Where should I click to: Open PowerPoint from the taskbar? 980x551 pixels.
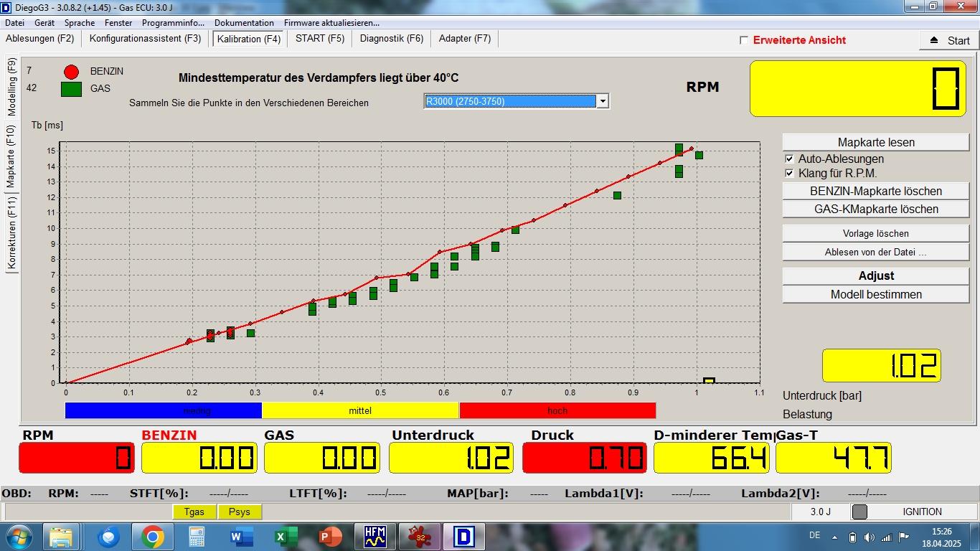click(329, 537)
